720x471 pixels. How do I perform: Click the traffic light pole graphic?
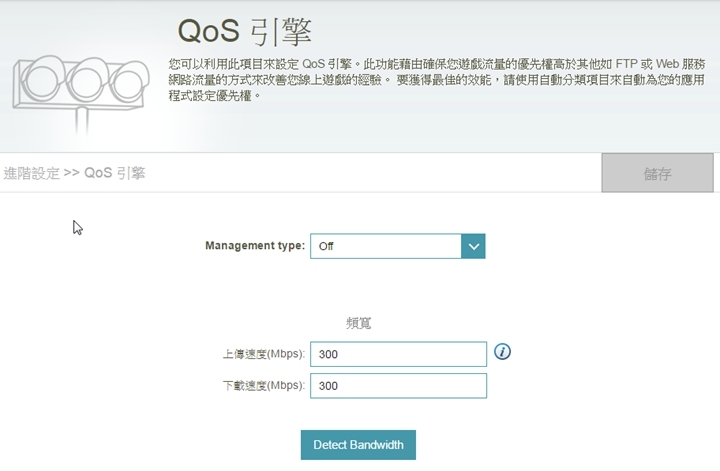pyautogui.click(x=83, y=122)
